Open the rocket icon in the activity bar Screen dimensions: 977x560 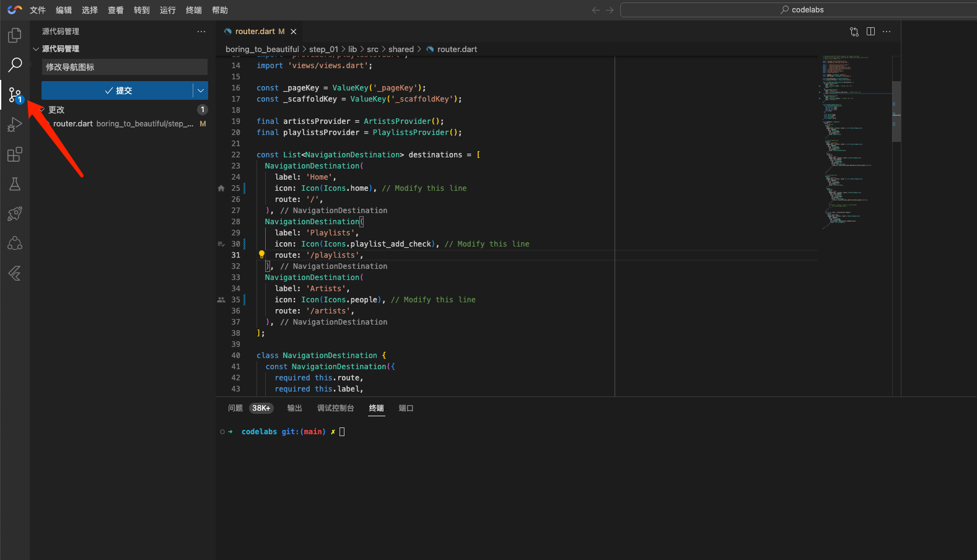coord(15,214)
